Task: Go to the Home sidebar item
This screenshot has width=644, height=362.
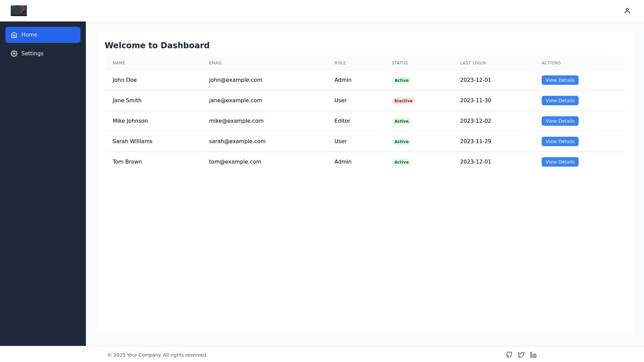Action: pyautogui.click(x=43, y=35)
